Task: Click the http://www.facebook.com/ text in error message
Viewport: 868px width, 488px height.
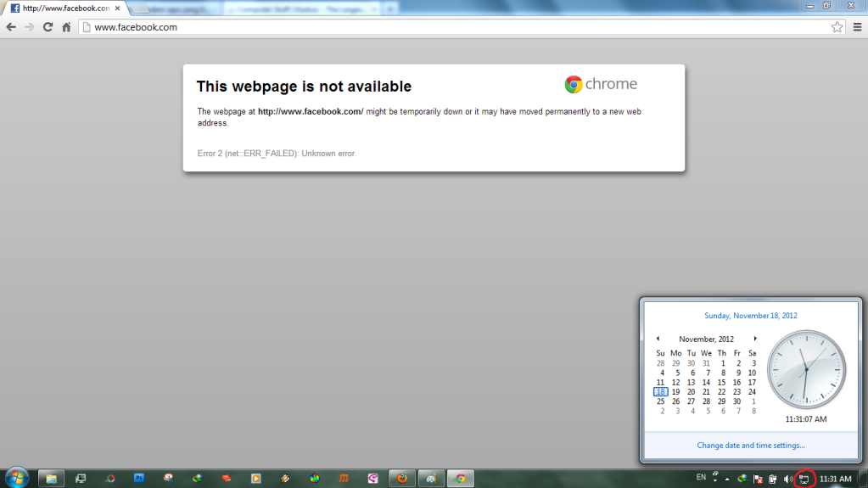Action: click(x=311, y=111)
